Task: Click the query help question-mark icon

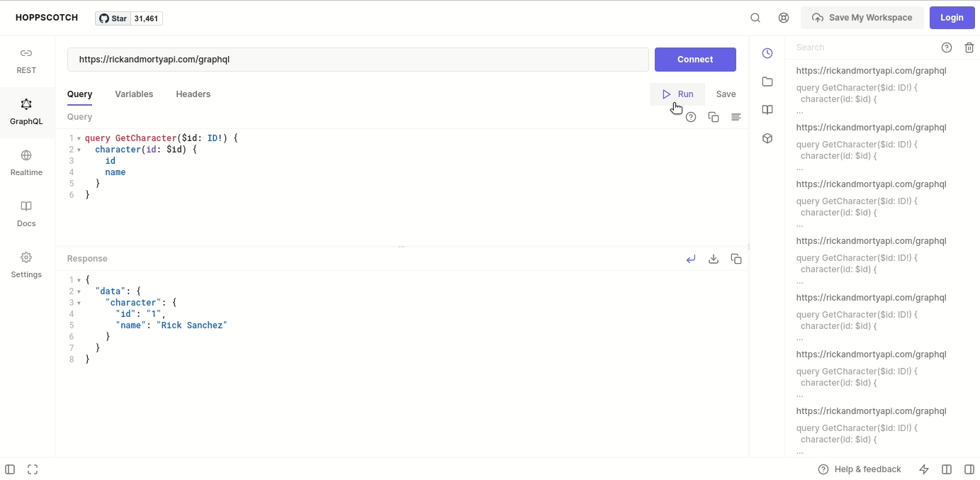Action: (x=691, y=117)
